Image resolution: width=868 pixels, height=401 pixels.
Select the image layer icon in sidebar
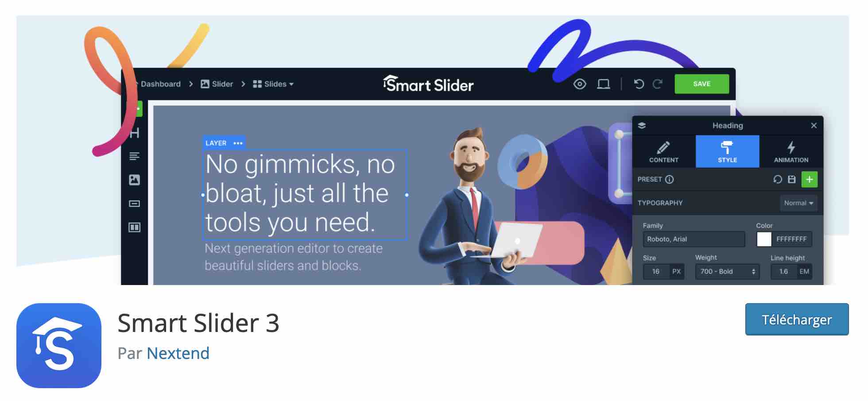click(135, 180)
